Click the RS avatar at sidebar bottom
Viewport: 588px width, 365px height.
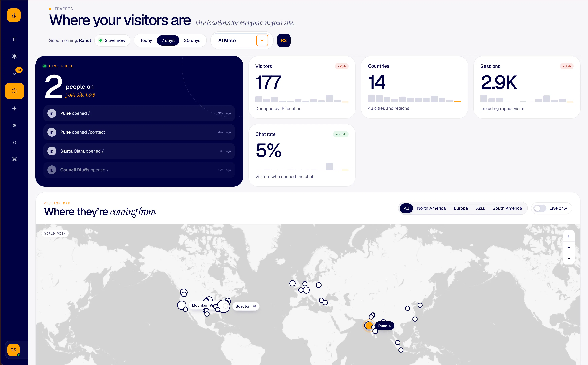(x=13, y=350)
